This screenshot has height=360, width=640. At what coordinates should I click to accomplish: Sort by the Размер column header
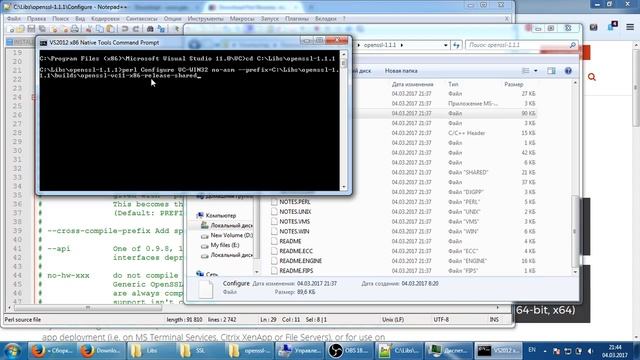(513, 84)
